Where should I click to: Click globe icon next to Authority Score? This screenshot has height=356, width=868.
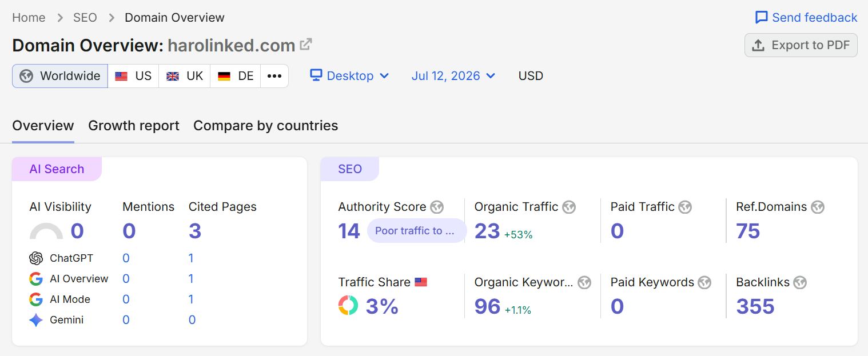point(437,207)
